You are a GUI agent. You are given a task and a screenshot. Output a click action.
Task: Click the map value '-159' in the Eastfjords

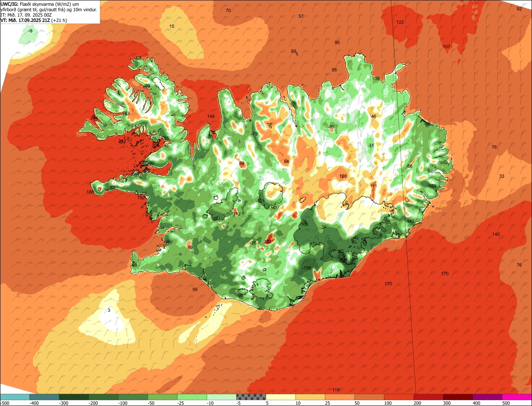432,186
